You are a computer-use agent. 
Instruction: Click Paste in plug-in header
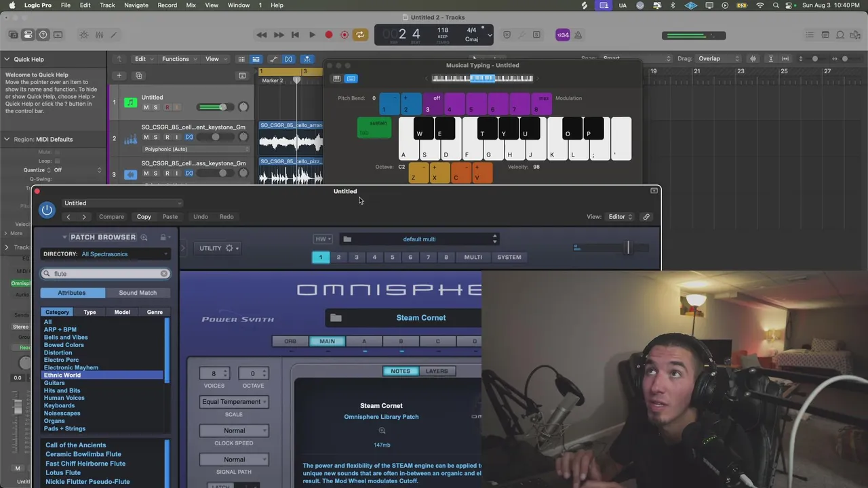(x=170, y=217)
